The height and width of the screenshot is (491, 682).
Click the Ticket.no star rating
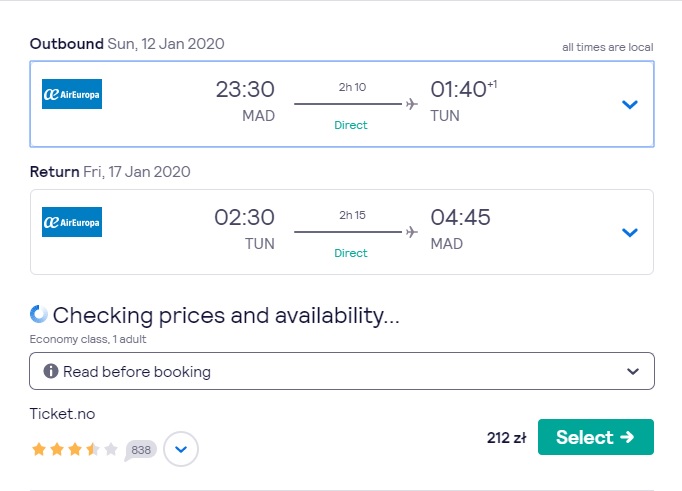[74, 449]
